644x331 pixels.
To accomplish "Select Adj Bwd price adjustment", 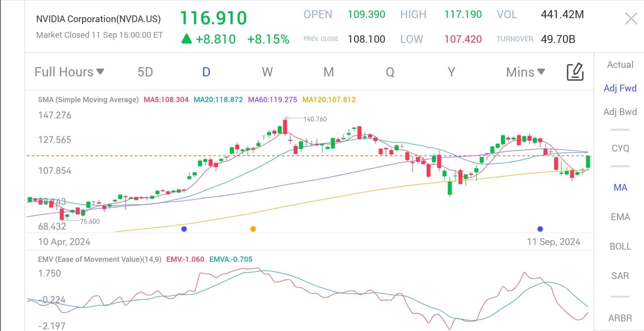I will pos(620,112).
